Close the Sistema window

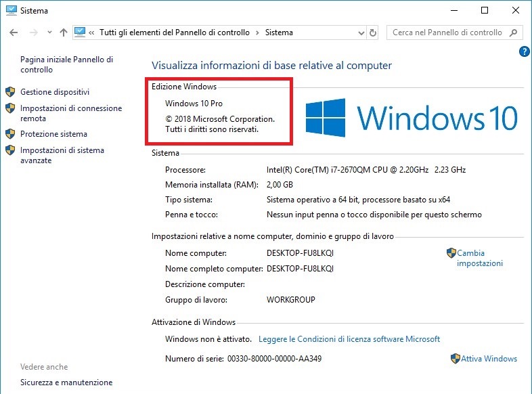tap(515, 11)
